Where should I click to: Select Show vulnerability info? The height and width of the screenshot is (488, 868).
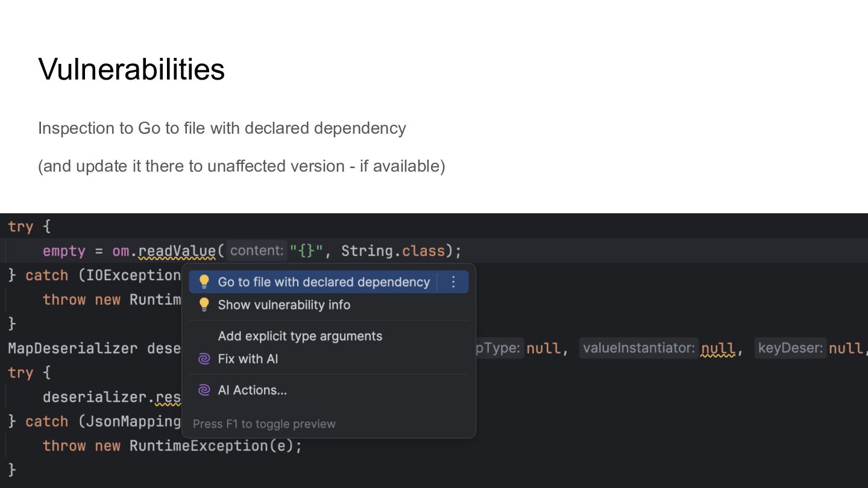pyautogui.click(x=284, y=305)
